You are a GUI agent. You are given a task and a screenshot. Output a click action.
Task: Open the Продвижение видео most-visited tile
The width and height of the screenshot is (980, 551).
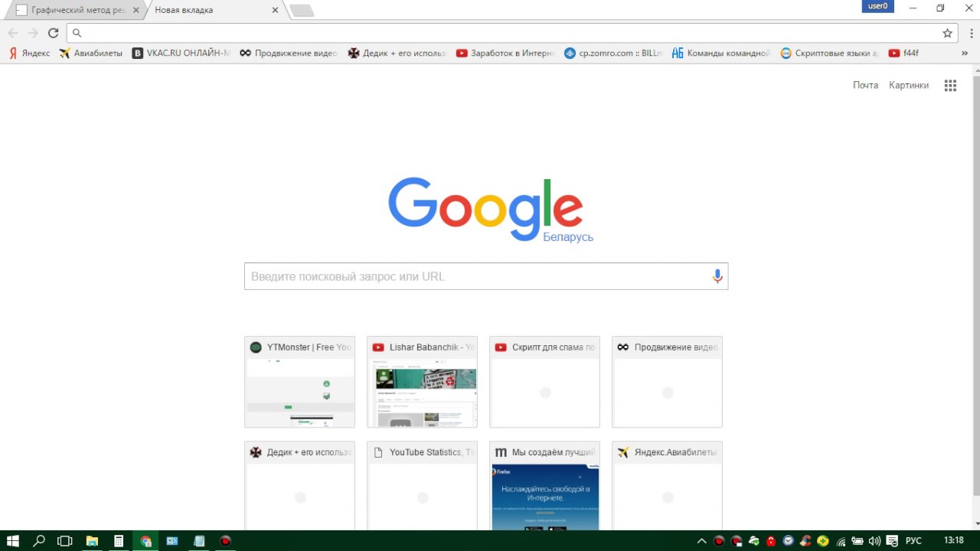point(667,382)
